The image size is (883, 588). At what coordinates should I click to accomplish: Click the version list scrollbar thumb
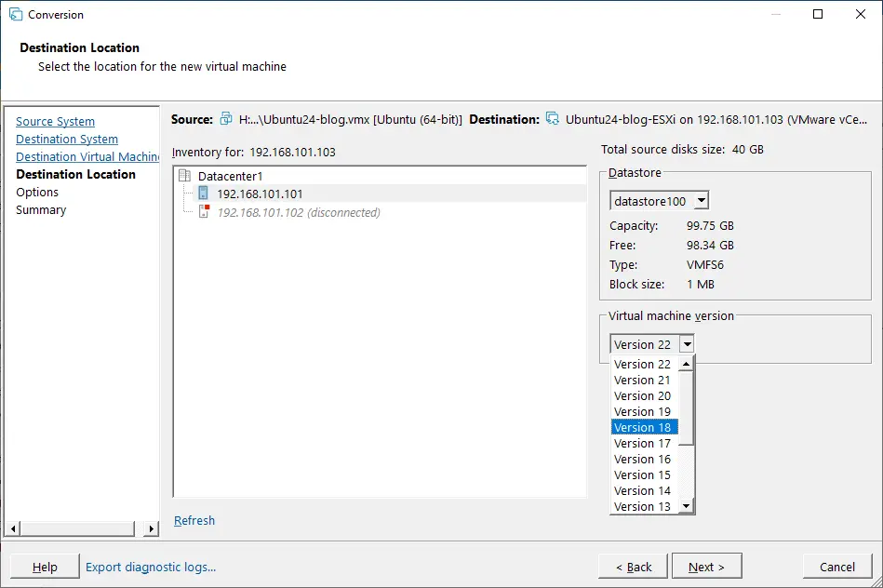(x=686, y=408)
